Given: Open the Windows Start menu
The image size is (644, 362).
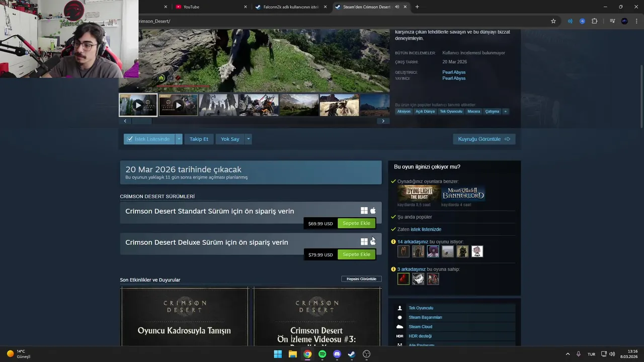Looking at the screenshot, I should [x=278, y=354].
